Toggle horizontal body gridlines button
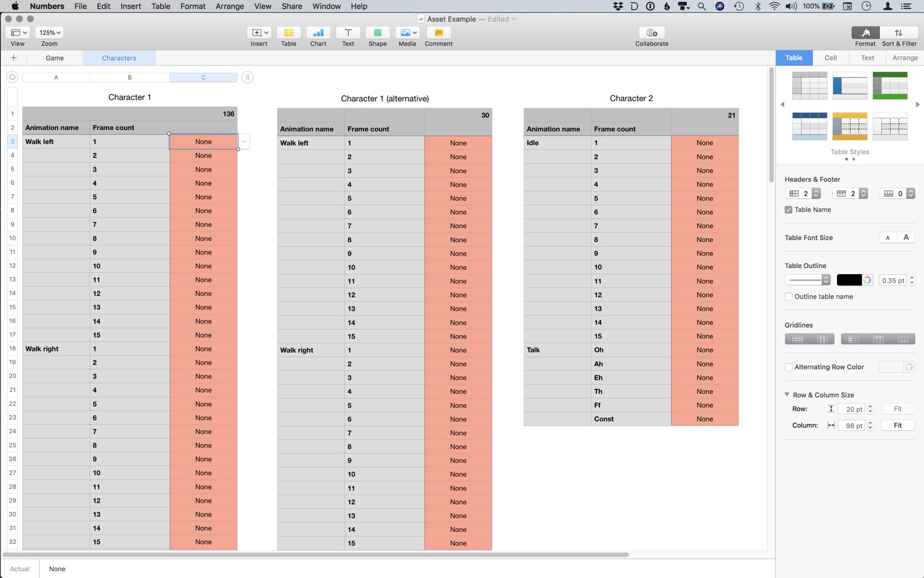 [797, 339]
